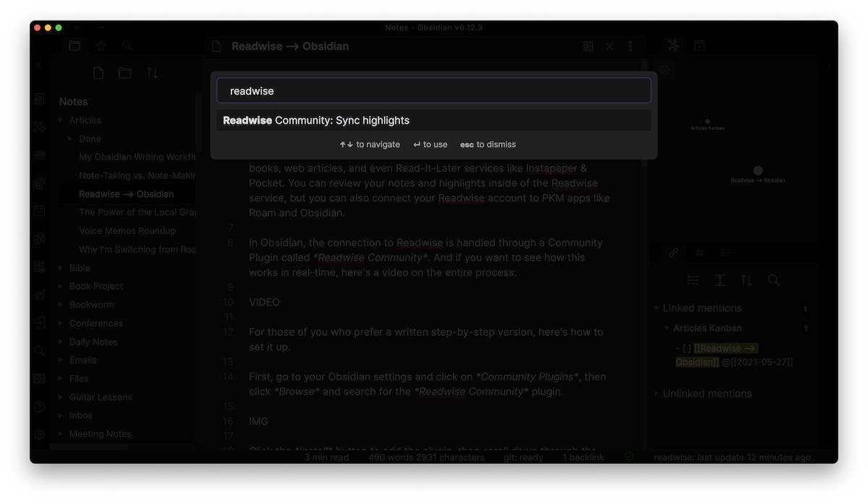Click the Notes vault name heading
The image size is (868, 503).
point(73,102)
